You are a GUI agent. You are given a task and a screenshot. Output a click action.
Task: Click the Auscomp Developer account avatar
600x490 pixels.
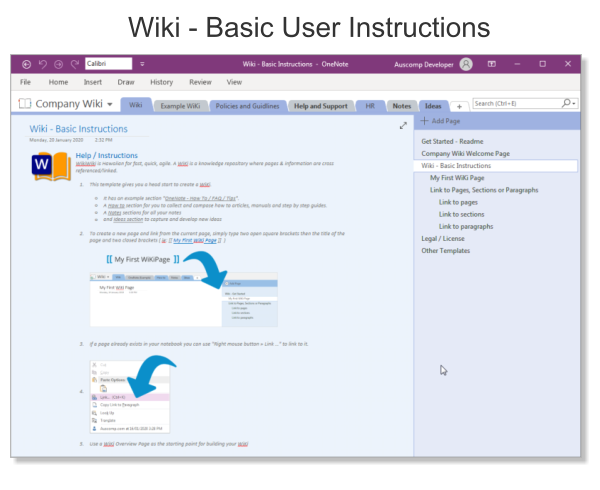[x=466, y=64]
